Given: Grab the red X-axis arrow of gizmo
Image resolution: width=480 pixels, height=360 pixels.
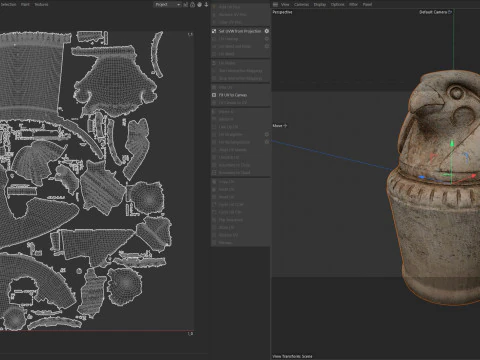Looking at the screenshot, I should click(473, 176).
